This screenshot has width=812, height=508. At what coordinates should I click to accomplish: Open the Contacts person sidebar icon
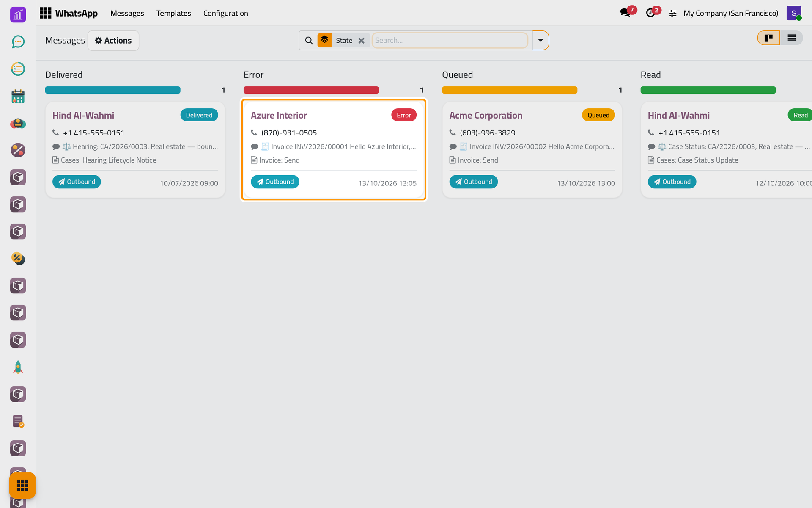click(18, 123)
